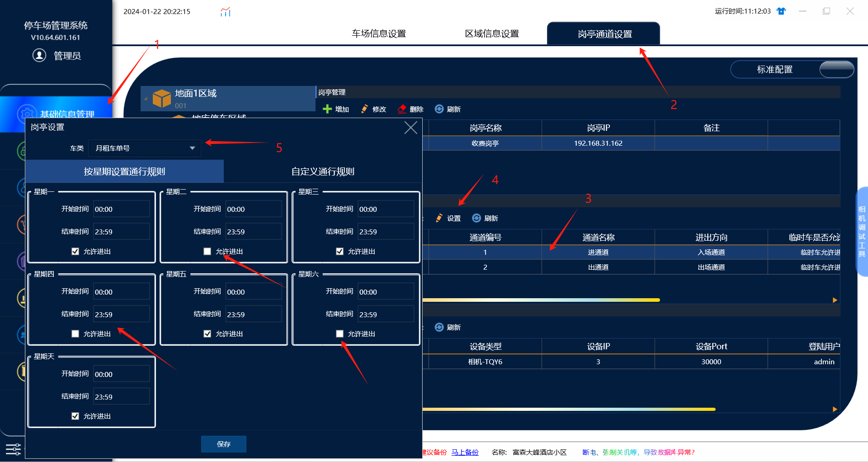868x462 pixels.
Task: Toggle 允许进出 checkbox for 星期三
Action: (340, 251)
